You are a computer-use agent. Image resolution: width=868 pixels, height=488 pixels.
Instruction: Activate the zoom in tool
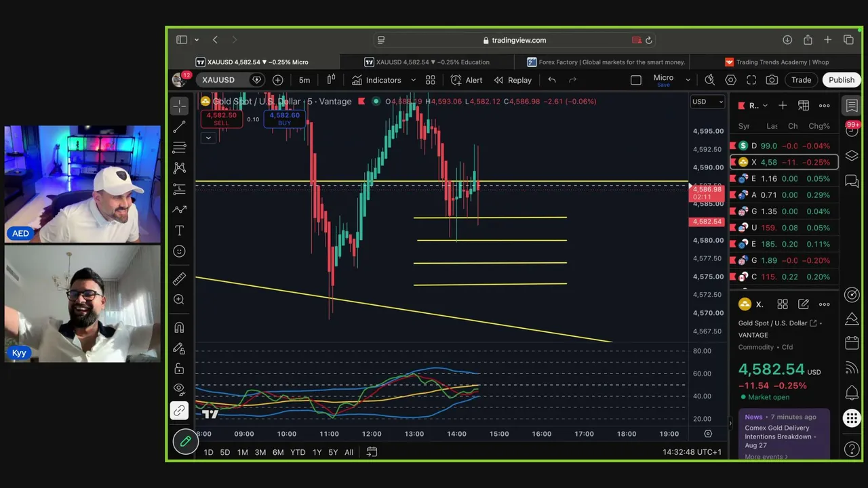[x=179, y=299]
